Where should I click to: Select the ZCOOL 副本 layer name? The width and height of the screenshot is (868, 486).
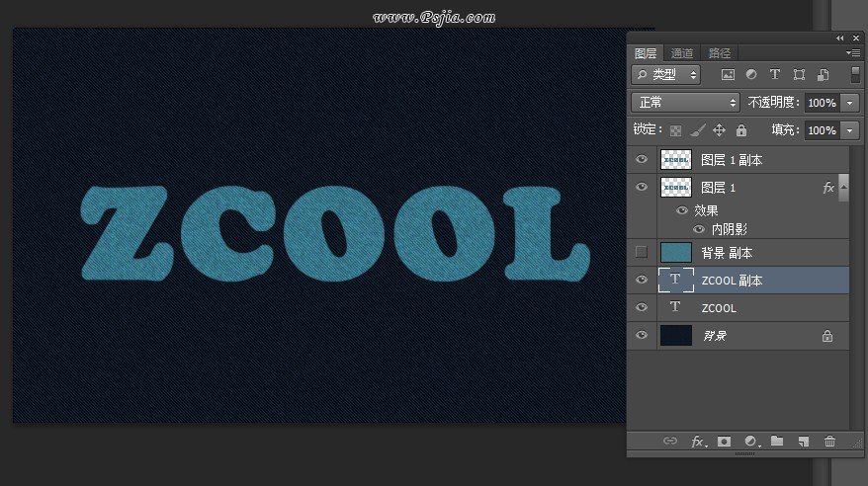pyautogui.click(x=732, y=281)
